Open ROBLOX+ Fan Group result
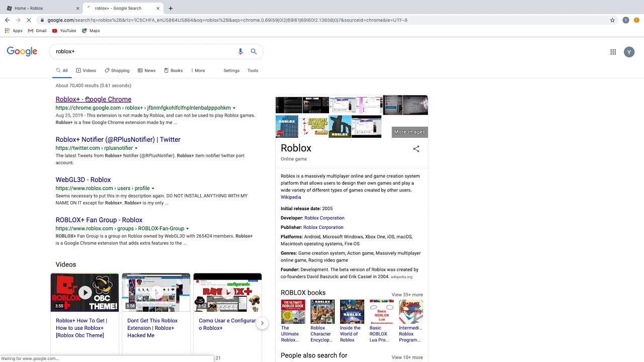This screenshot has height=362, width=644. (99, 220)
